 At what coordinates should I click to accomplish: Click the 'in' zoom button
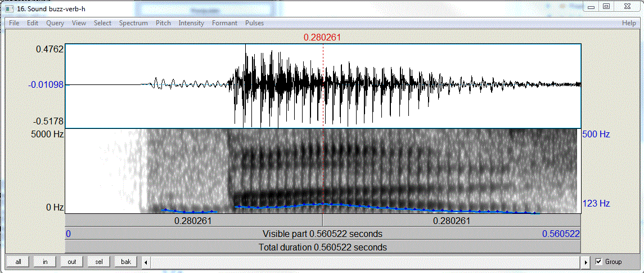click(x=45, y=262)
